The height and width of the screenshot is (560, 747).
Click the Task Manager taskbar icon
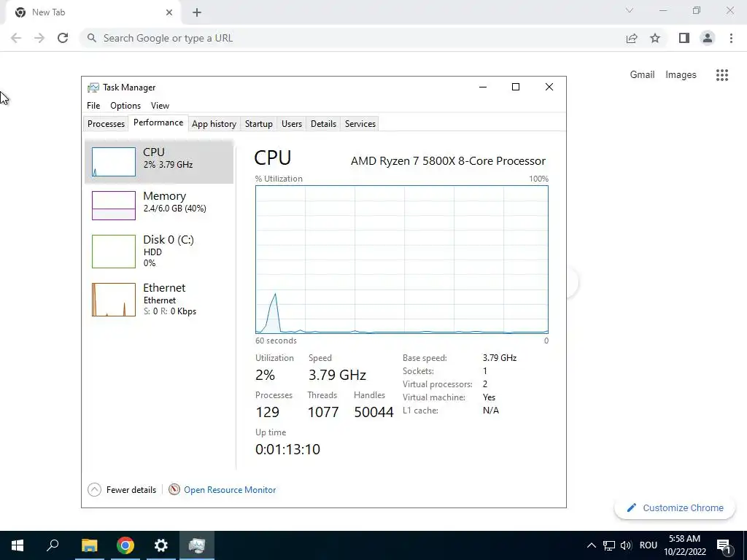197,545
